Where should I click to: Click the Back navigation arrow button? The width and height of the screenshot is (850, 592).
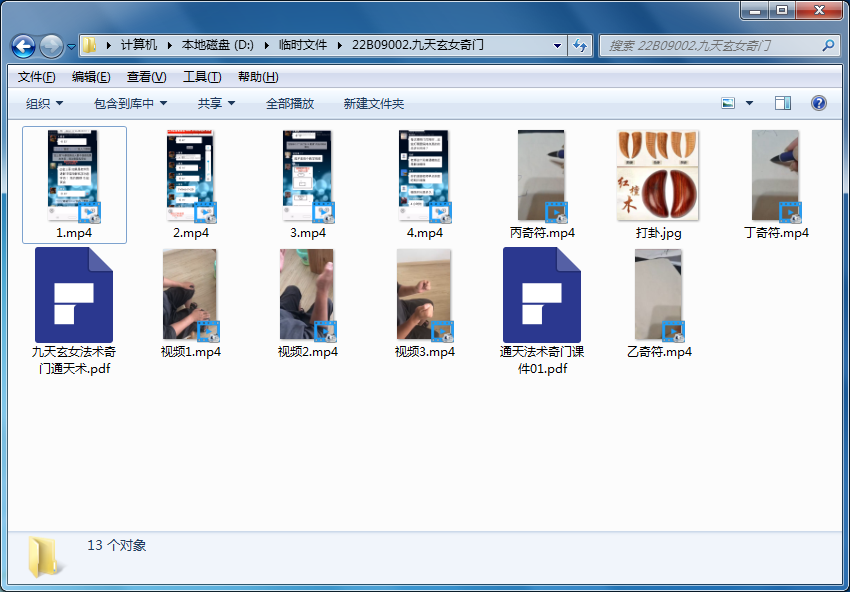coord(23,47)
